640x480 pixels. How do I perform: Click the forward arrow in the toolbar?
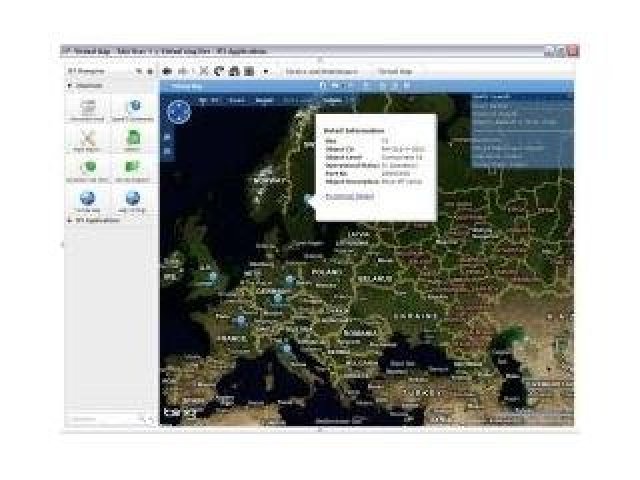click(x=183, y=72)
